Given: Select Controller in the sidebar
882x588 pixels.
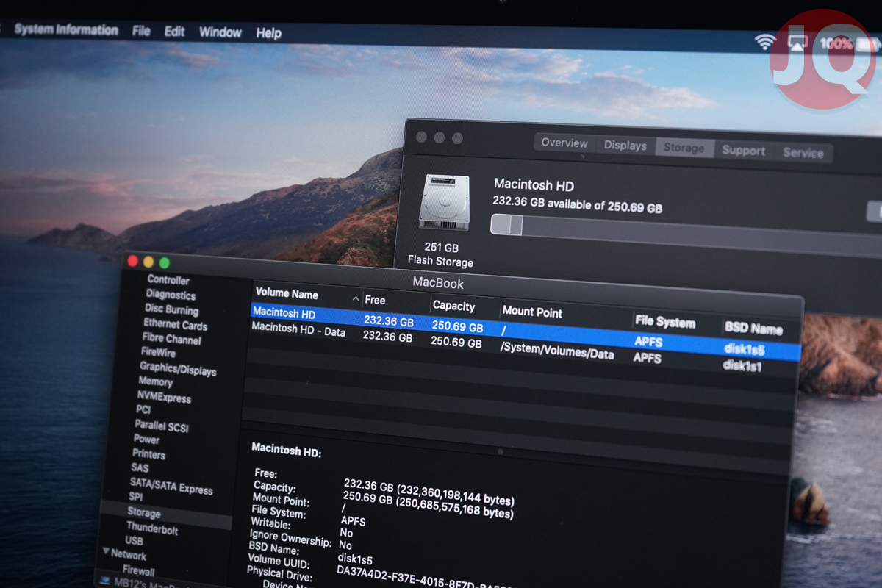Looking at the screenshot, I should click(x=168, y=280).
